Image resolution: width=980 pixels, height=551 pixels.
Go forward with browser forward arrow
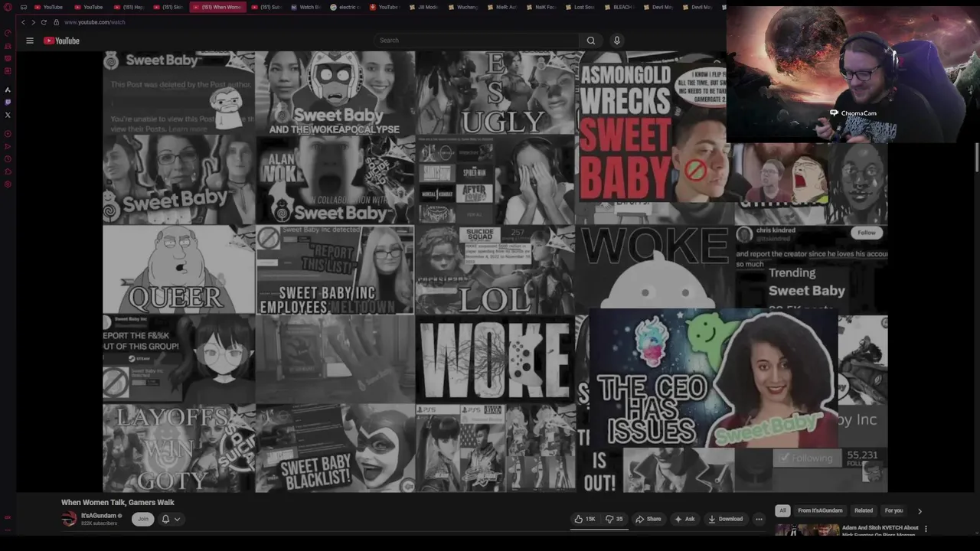(33, 22)
